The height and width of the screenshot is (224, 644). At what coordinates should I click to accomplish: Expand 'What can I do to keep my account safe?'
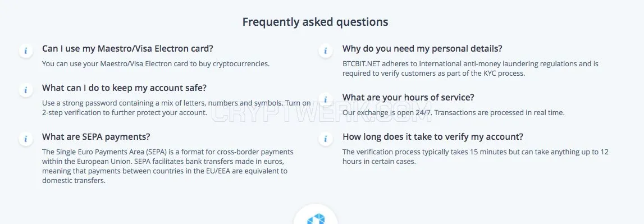[x=124, y=88]
